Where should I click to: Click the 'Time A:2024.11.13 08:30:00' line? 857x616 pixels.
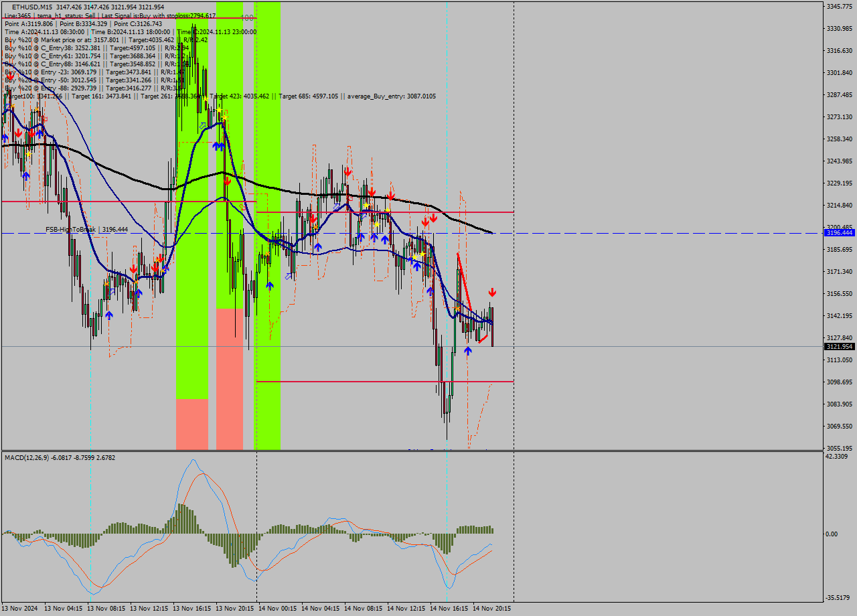point(45,31)
